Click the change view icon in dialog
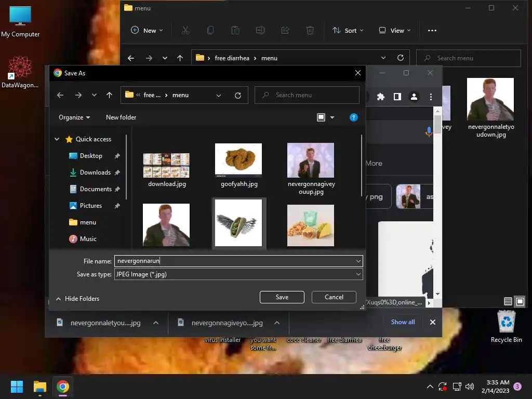Screen dimensions: 532x399 point(321,117)
